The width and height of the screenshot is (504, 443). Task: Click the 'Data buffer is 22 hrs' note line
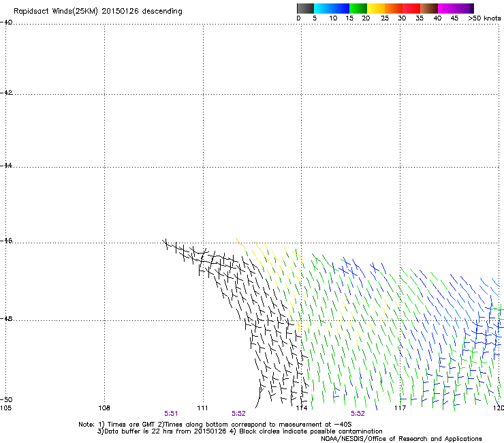pos(240,431)
